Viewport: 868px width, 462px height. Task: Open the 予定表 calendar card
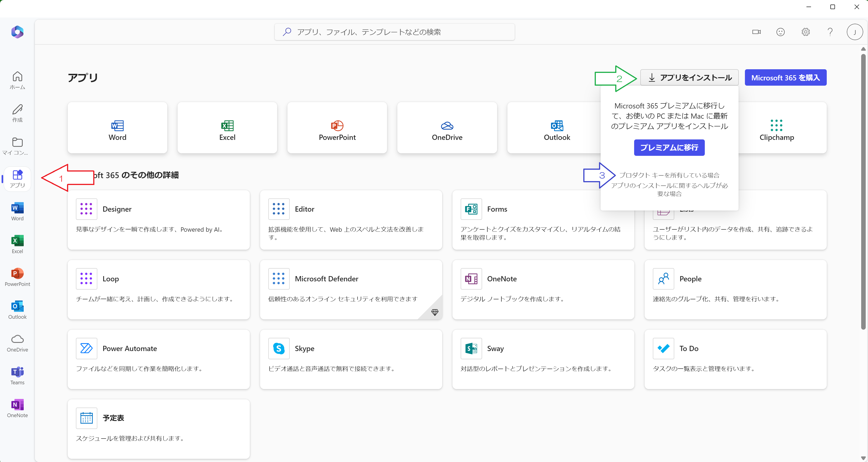158,429
